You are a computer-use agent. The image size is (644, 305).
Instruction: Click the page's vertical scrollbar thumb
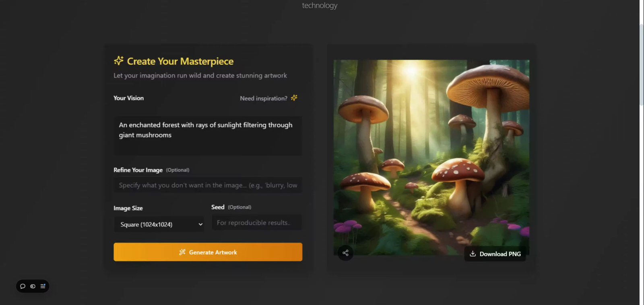[x=642, y=64]
